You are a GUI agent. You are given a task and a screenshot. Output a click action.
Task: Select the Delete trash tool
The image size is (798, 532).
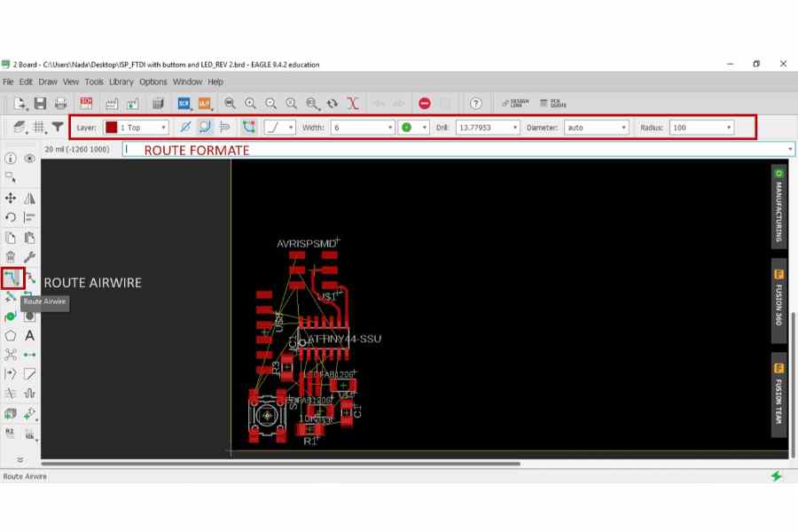pyautogui.click(x=10, y=256)
